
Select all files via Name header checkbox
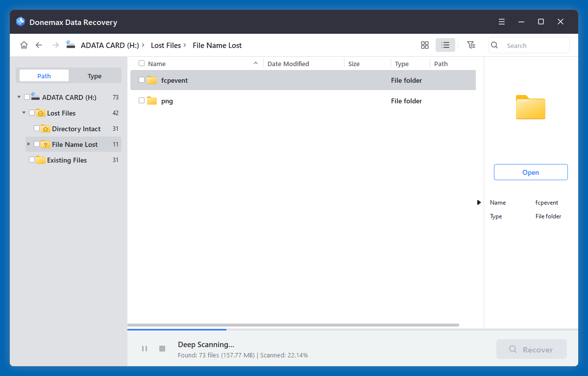141,63
